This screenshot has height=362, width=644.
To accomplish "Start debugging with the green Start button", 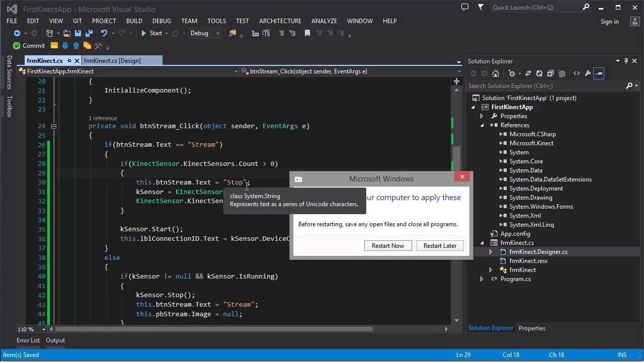I will (151, 33).
